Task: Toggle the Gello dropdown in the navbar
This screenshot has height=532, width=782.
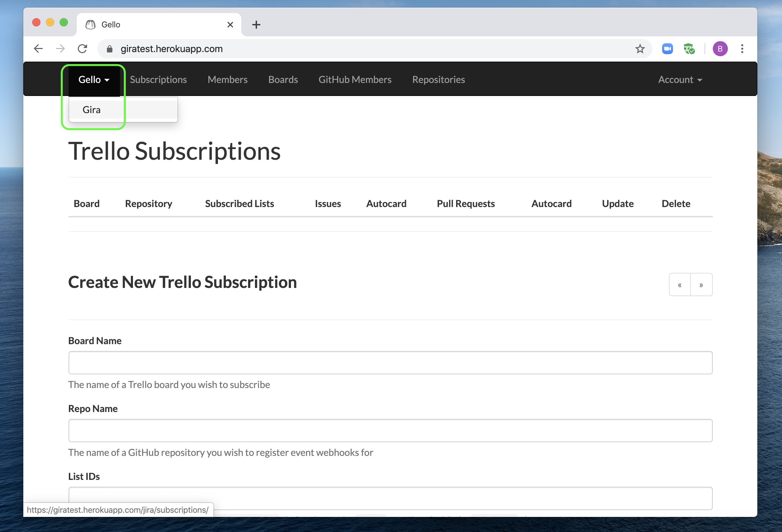Action: 94,80
